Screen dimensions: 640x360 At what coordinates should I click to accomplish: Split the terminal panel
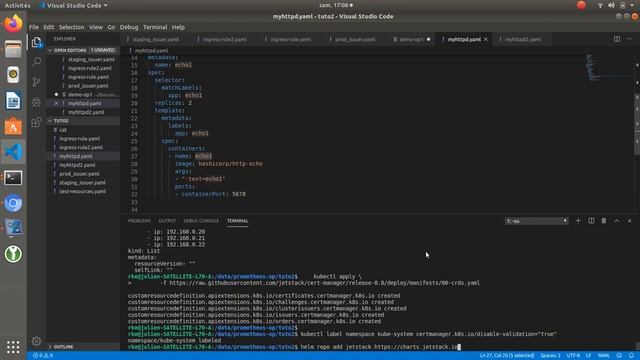pos(591,221)
